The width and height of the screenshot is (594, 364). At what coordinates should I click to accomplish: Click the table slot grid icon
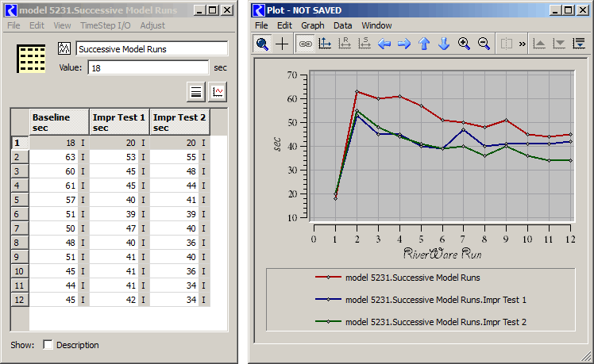coord(31,59)
